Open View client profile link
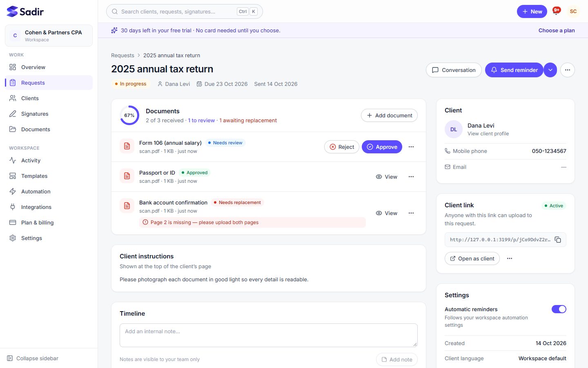Viewport: 588px width, 368px height. pos(488,134)
